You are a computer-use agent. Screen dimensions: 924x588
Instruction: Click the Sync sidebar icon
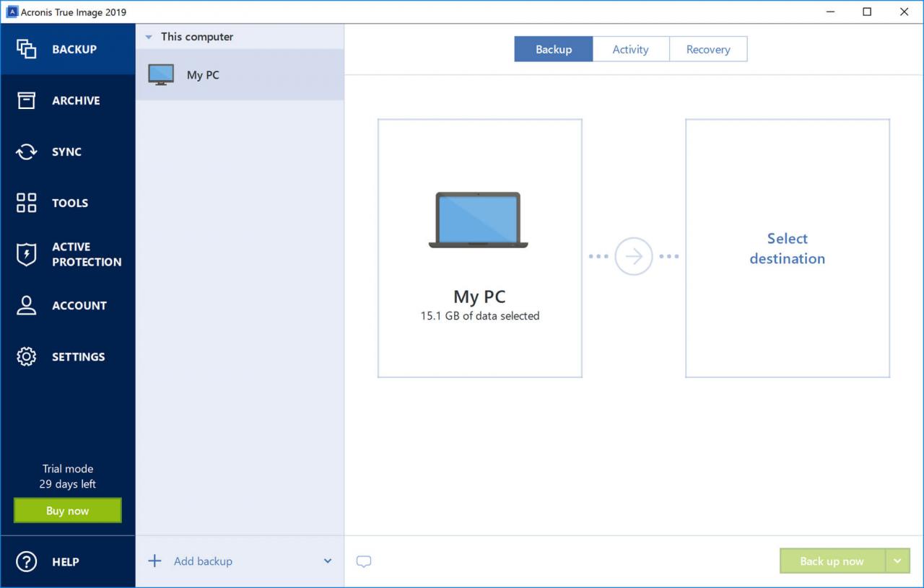[x=26, y=152]
